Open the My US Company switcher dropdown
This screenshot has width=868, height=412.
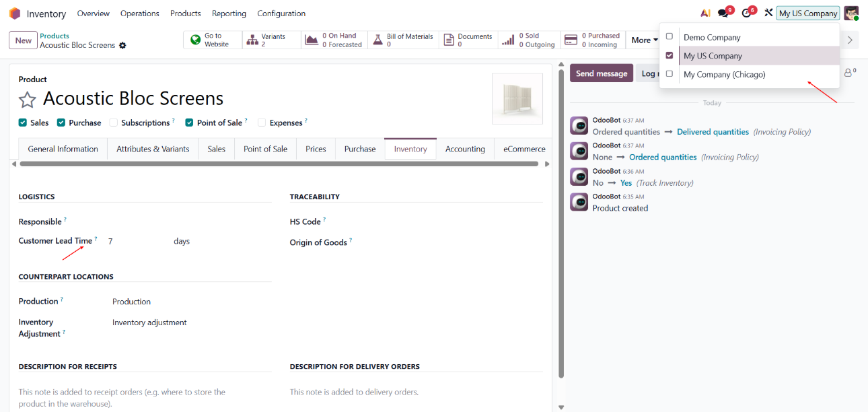[x=807, y=13]
